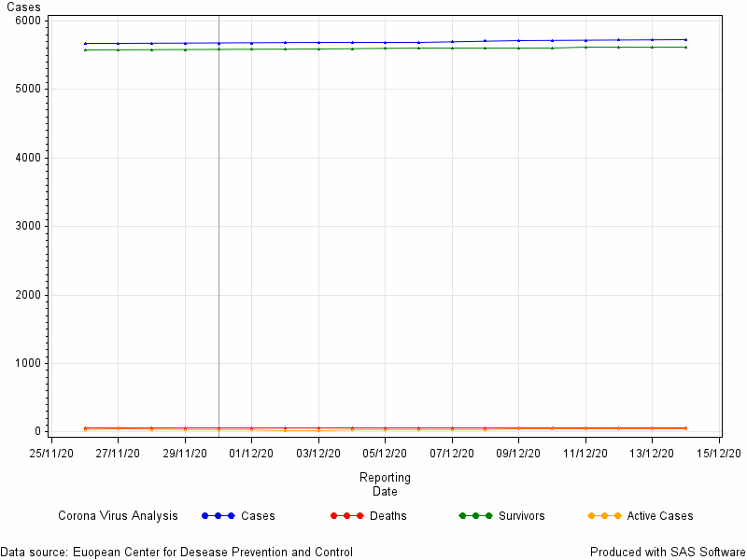The image size is (747, 560).
Task: Select the Cases legend label
Action: (x=258, y=516)
